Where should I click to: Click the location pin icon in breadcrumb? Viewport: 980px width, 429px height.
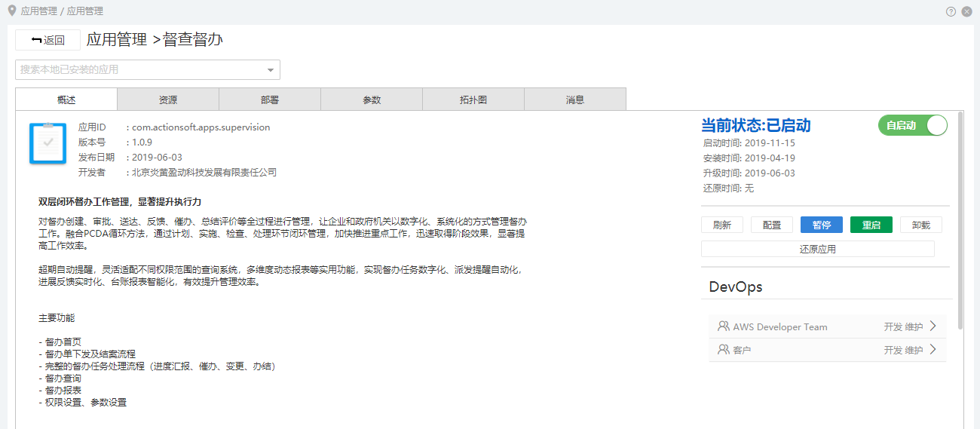click(x=11, y=11)
